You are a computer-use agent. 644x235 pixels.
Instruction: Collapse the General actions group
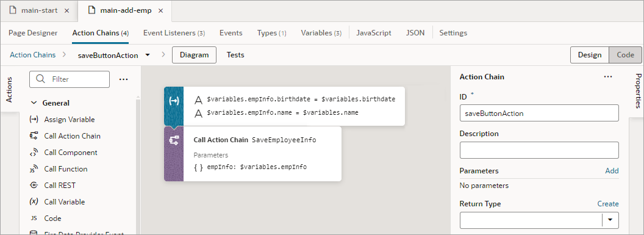(x=34, y=103)
